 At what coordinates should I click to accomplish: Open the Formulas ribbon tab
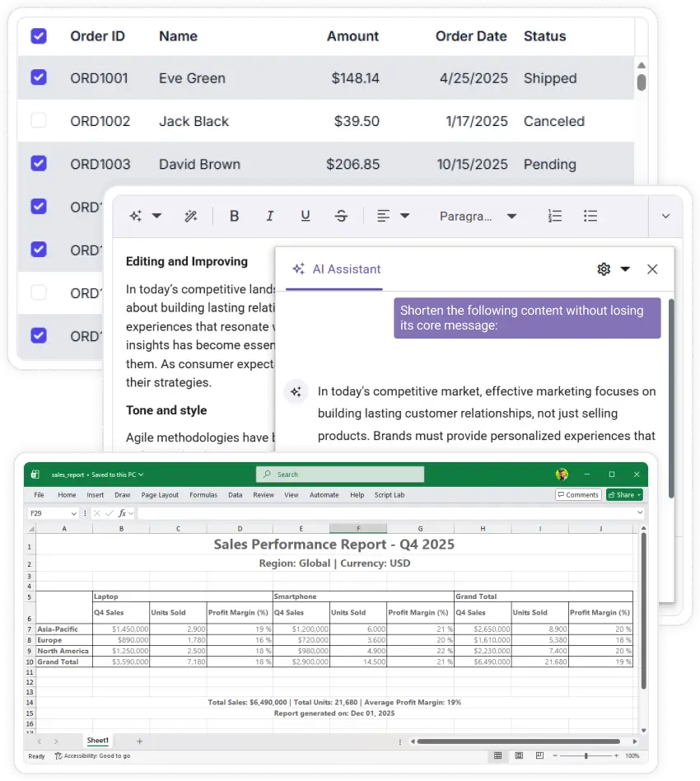(x=203, y=494)
